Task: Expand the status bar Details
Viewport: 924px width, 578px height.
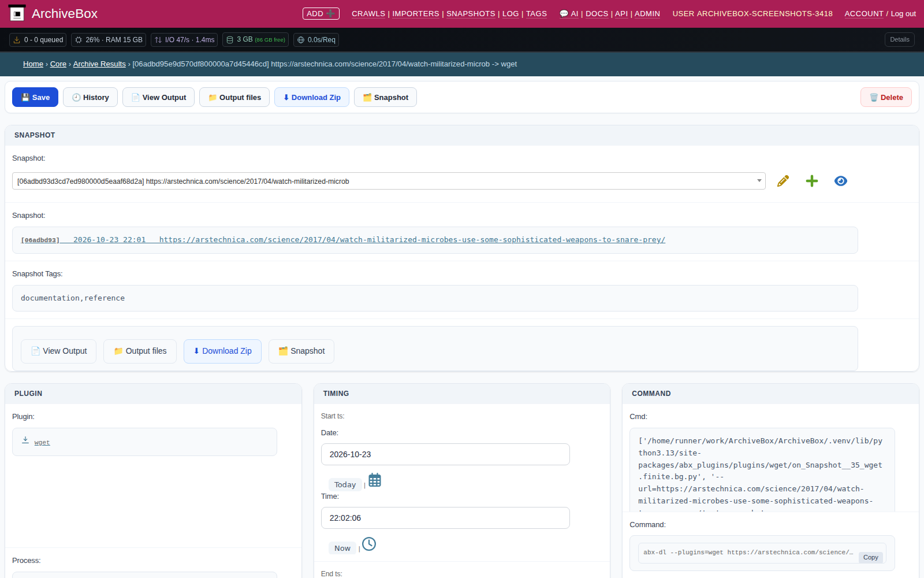Action: (899, 40)
